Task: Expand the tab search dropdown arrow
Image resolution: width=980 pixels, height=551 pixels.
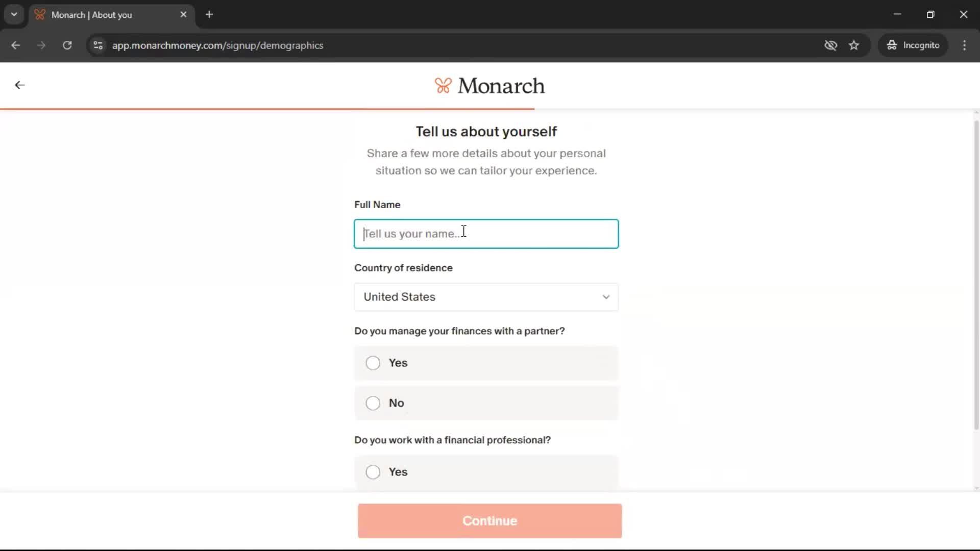Action: [x=14, y=14]
